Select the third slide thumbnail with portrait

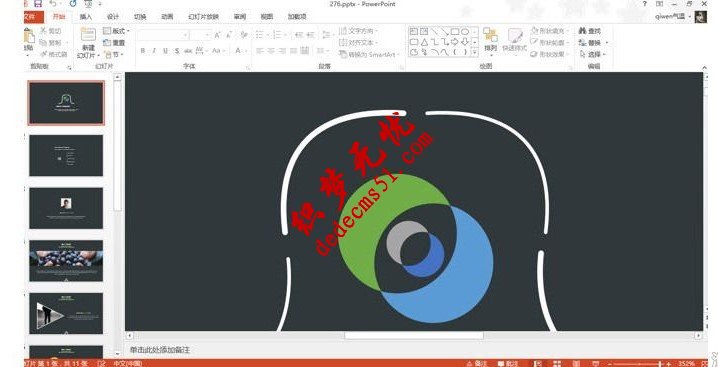(66, 208)
